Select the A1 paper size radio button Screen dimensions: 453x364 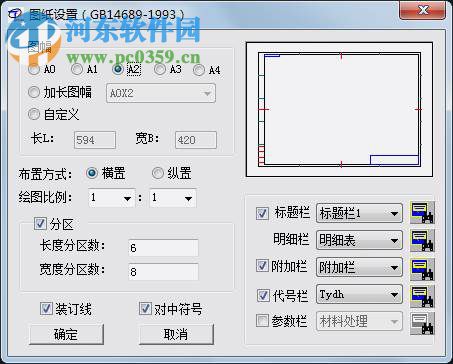coord(77,69)
